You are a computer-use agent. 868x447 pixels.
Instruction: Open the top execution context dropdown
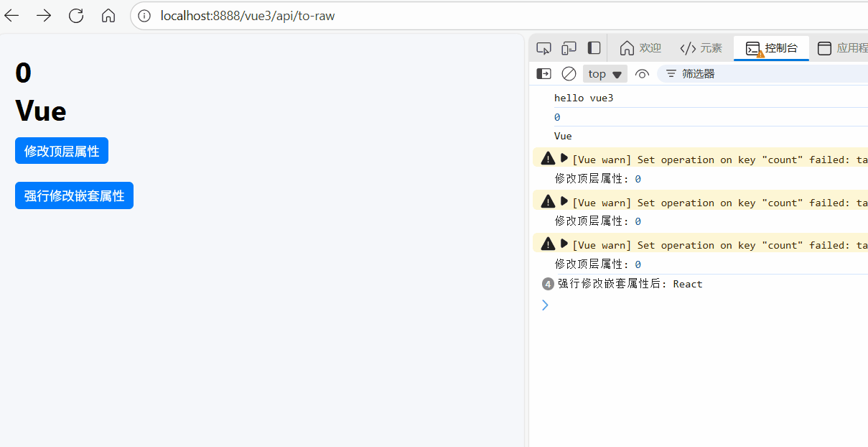(605, 74)
